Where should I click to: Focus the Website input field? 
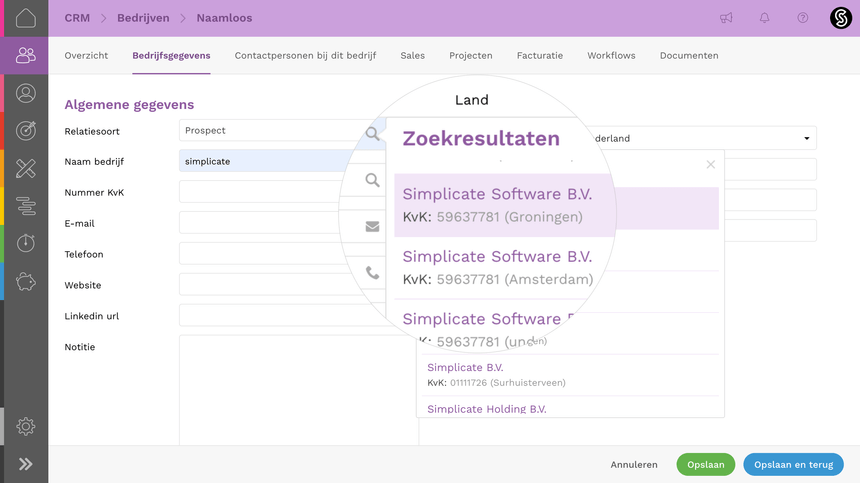coord(271,285)
